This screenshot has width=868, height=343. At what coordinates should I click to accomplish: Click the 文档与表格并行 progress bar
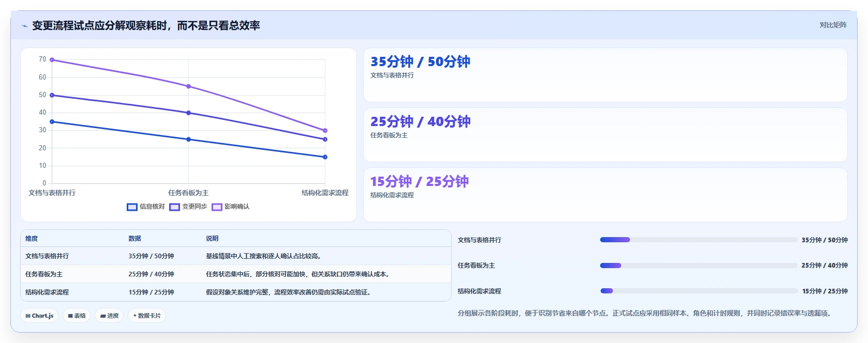[698, 240]
